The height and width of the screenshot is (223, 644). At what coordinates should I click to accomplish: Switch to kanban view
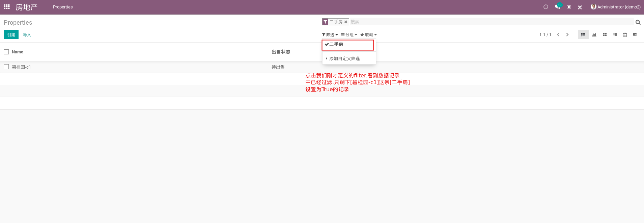click(605, 35)
